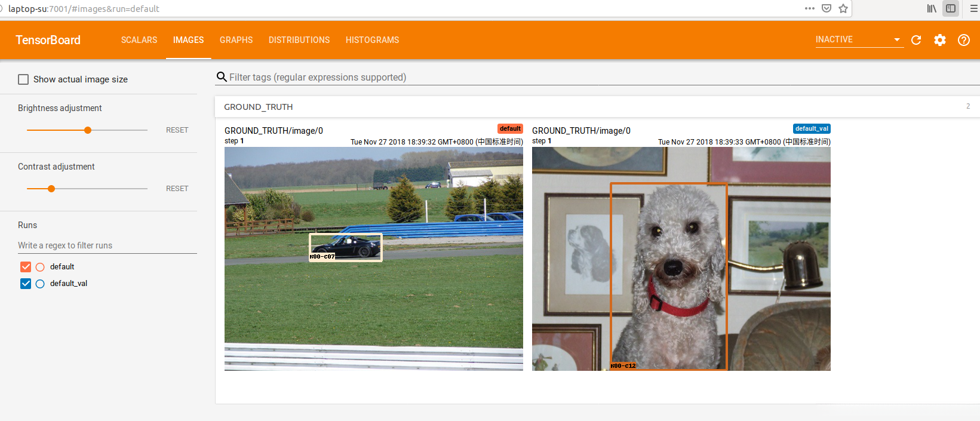Click the orange default run badge
Screen dimensions: 980x421
click(x=510, y=128)
